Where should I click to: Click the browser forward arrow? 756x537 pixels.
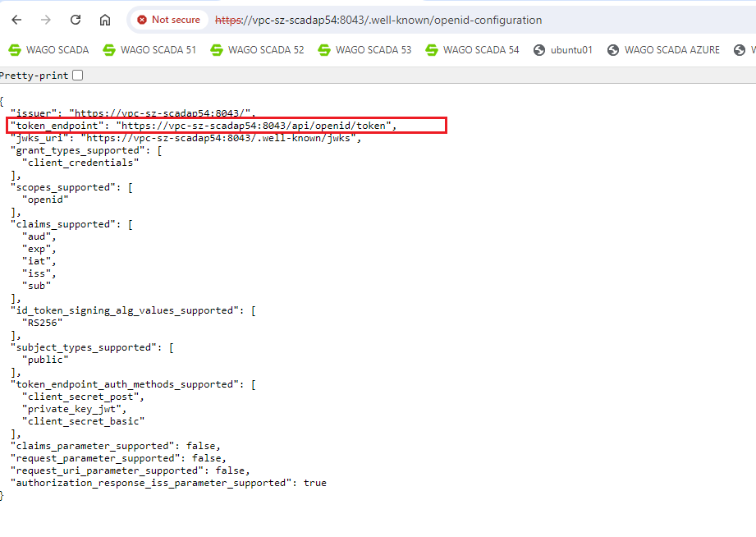(x=46, y=20)
